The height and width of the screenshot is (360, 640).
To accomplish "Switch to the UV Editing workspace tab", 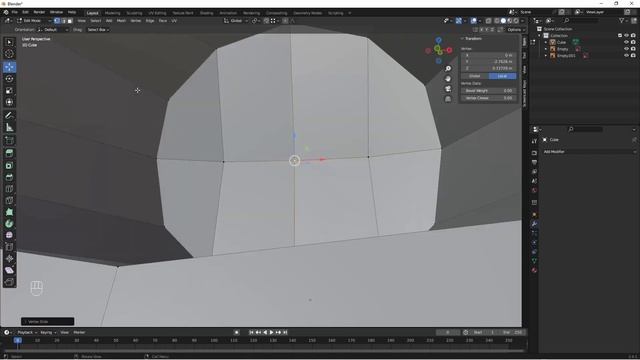I will (157, 13).
